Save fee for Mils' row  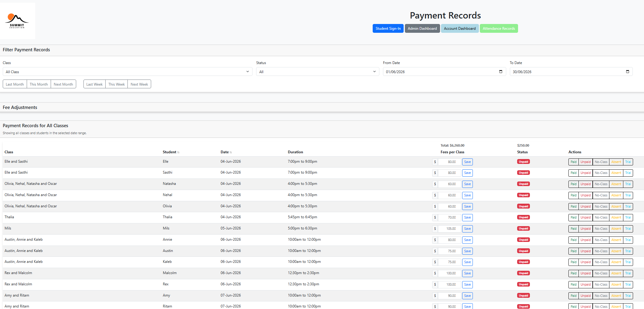tap(467, 229)
